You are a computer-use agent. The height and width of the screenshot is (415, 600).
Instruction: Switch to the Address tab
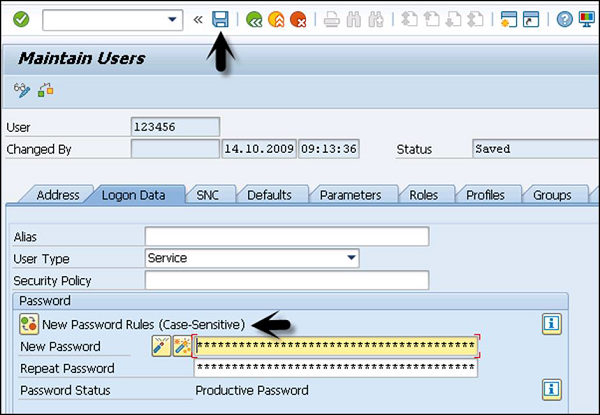coord(58,195)
